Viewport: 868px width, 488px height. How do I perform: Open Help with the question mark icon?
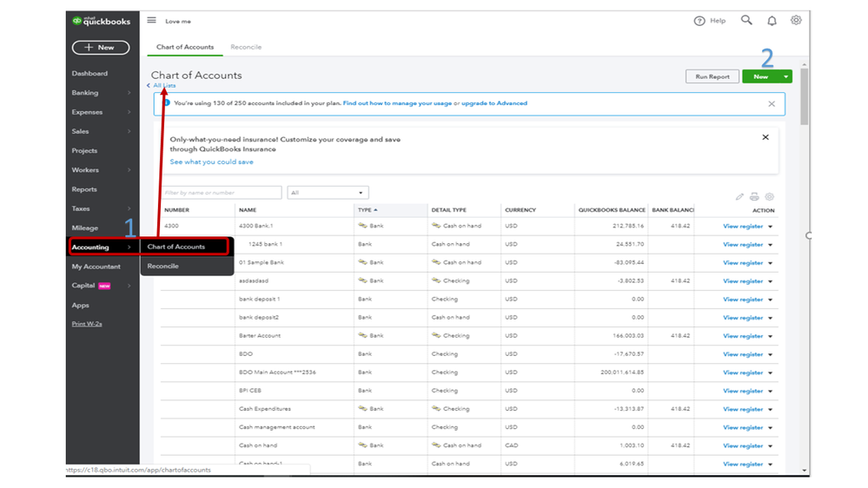click(x=699, y=21)
